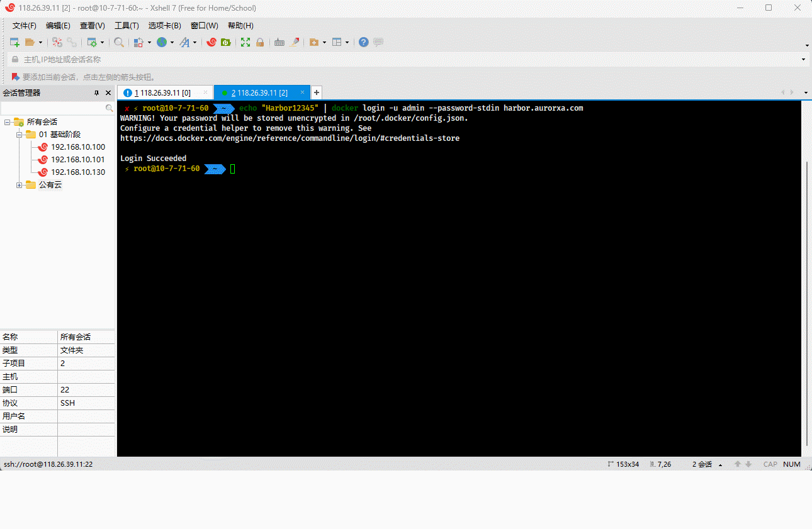The height and width of the screenshot is (529, 812).
Task: Launch Xftp with the green toolbar icon
Action: 225,42
